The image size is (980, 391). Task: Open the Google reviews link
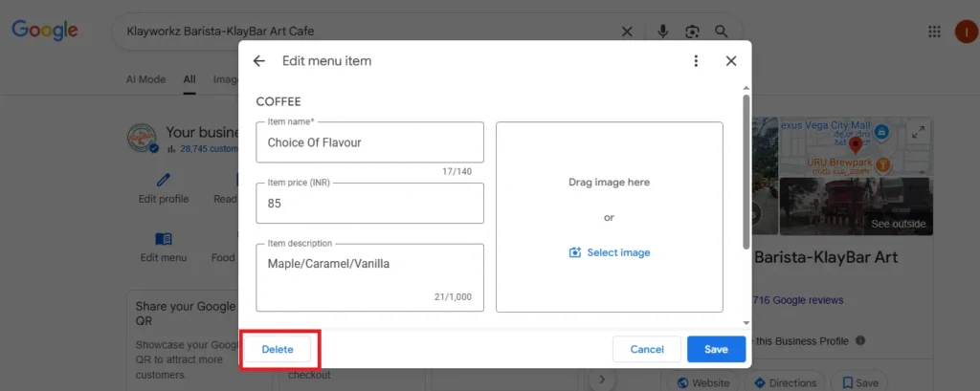pos(798,300)
